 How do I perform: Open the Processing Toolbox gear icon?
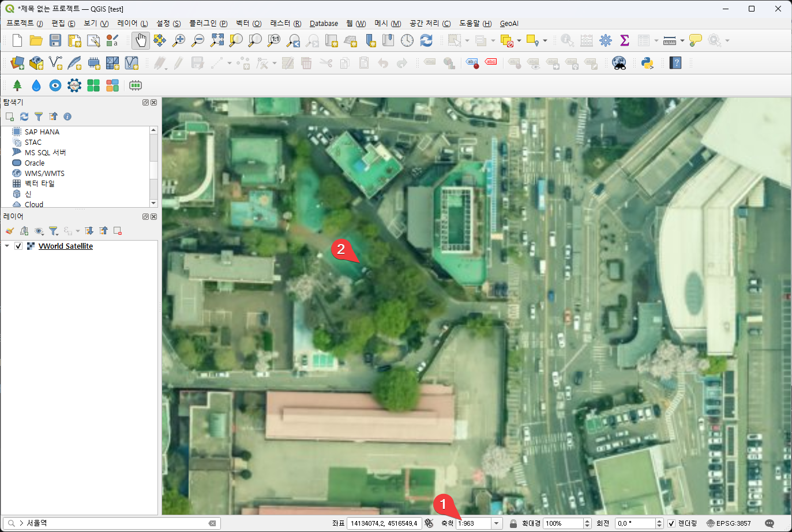pos(606,40)
